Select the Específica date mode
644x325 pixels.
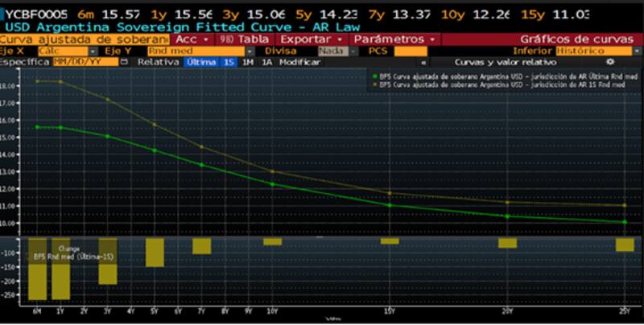[24, 61]
